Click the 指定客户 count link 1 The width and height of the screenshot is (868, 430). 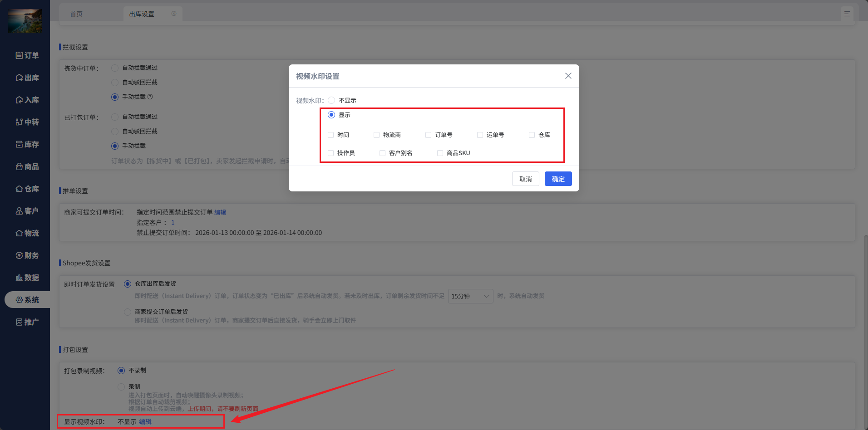[173, 223]
